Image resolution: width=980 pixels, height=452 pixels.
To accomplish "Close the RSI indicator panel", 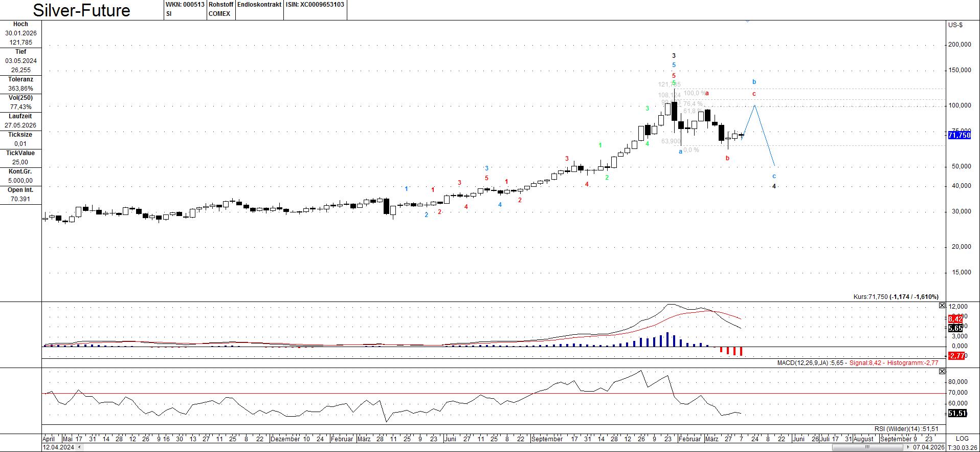I will coord(942,371).
